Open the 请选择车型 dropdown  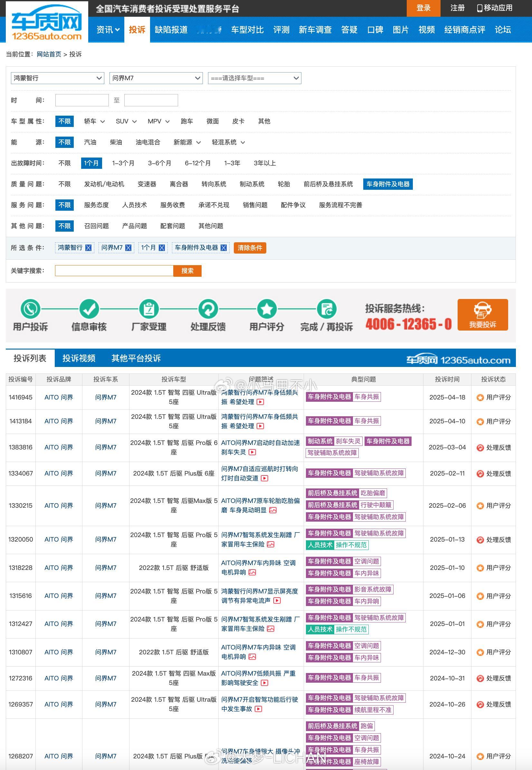255,78
